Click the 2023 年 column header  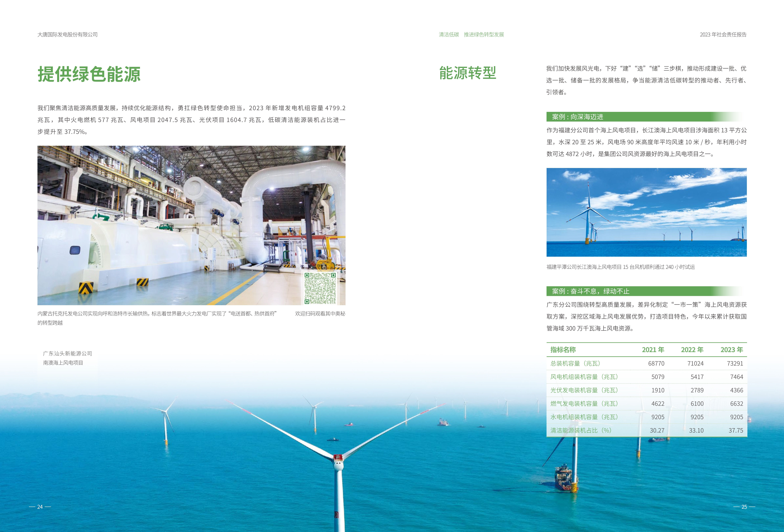[731, 350]
